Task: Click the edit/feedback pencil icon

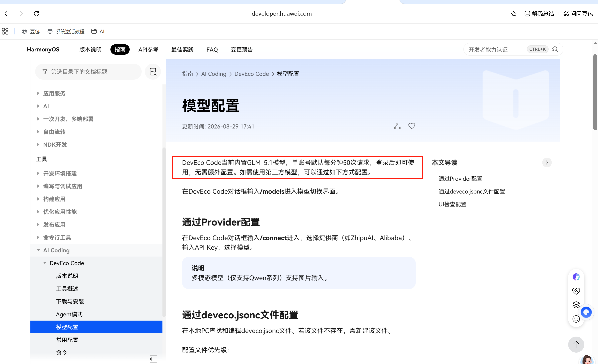Action: click(x=397, y=126)
